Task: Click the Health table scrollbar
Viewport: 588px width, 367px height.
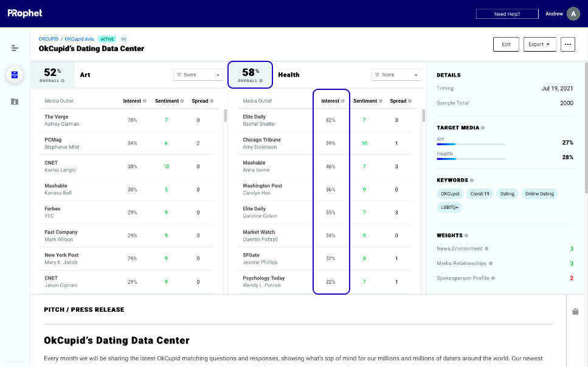Action: 423,115
